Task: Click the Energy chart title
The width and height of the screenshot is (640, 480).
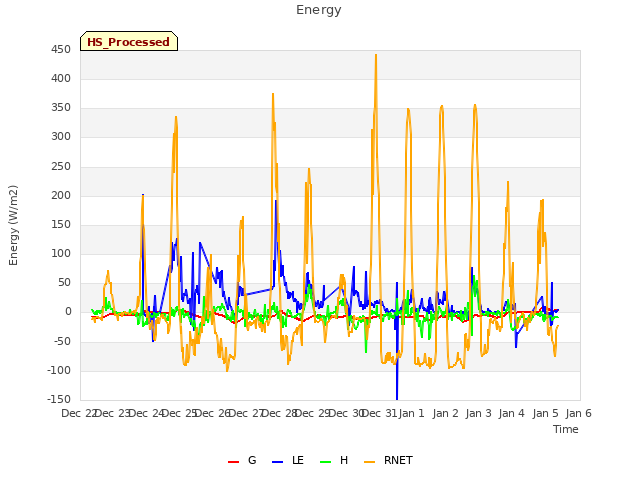Action: 318,10
